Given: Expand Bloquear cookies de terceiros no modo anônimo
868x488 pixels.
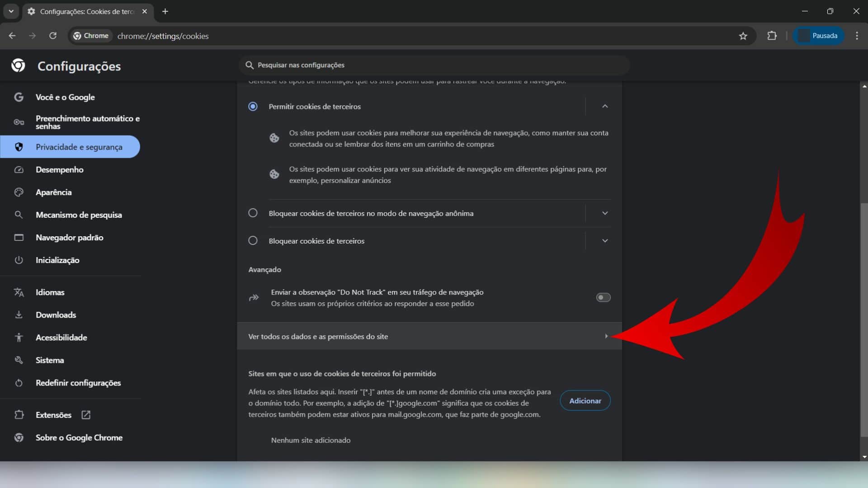Looking at the screenshot, I should pos(605,213).
